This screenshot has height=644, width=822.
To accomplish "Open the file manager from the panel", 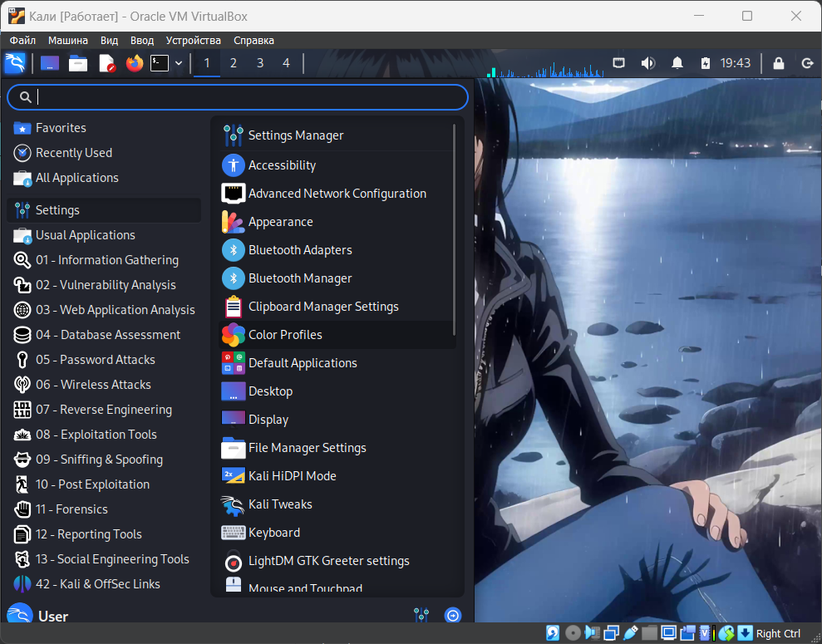I will coord(78,63).
